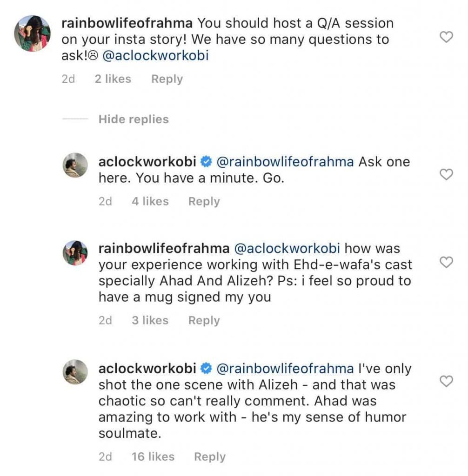Screen dimensions: 468x476
Task: Like rainbowlifeofrahma's Q/A session comment
Action: click(x=446, y=38)
